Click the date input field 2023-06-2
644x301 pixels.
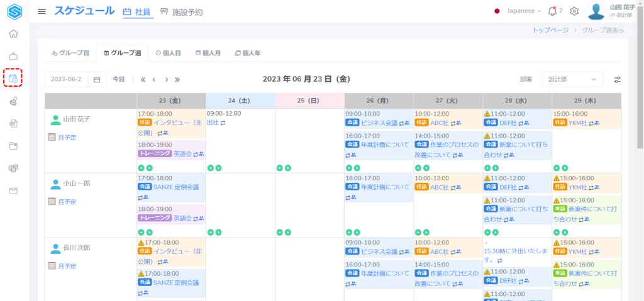(x=66, y=80)
